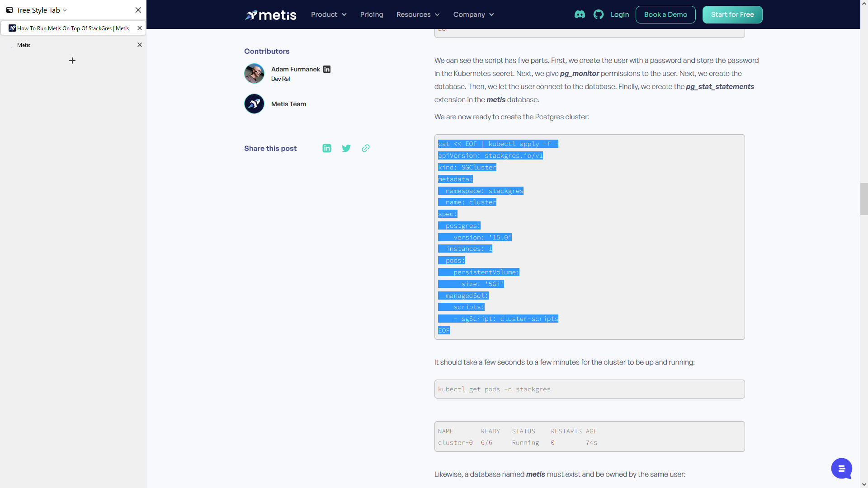Share this post on LinkedIn
Viewport: 868px width, 488px height.
point(327,148)
